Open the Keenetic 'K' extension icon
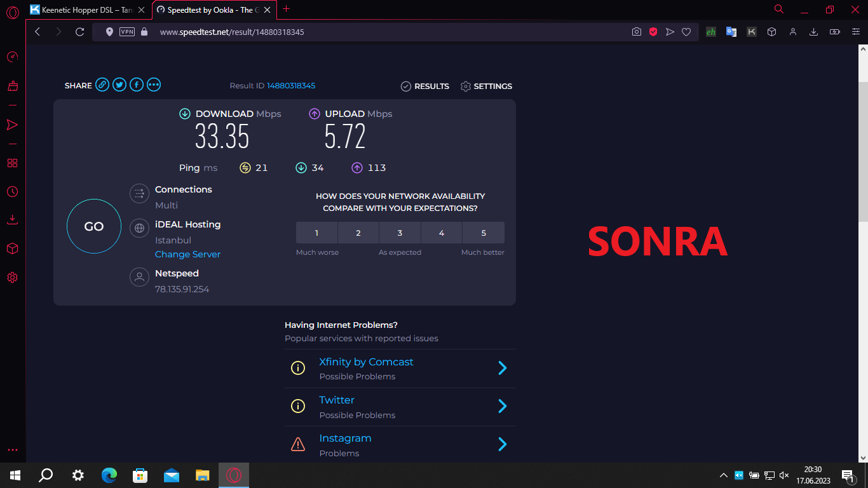 click(752, 32)
